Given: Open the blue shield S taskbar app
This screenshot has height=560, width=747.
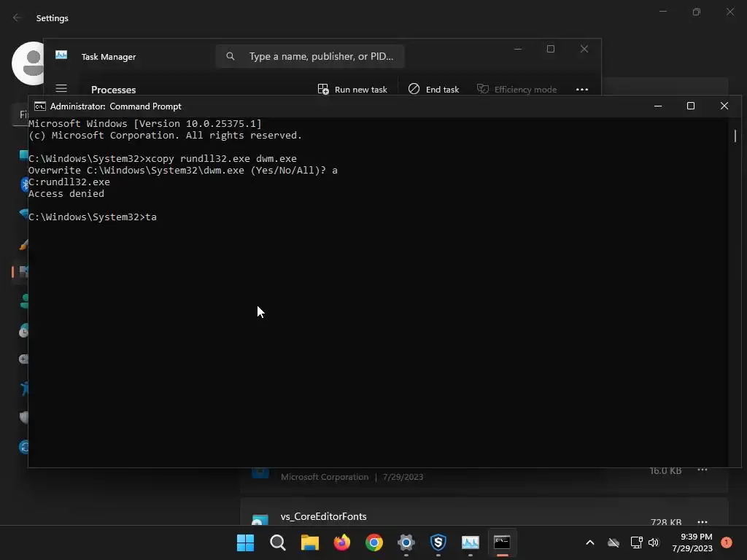Looking at the screenshot, I should (x=438, y=542).
